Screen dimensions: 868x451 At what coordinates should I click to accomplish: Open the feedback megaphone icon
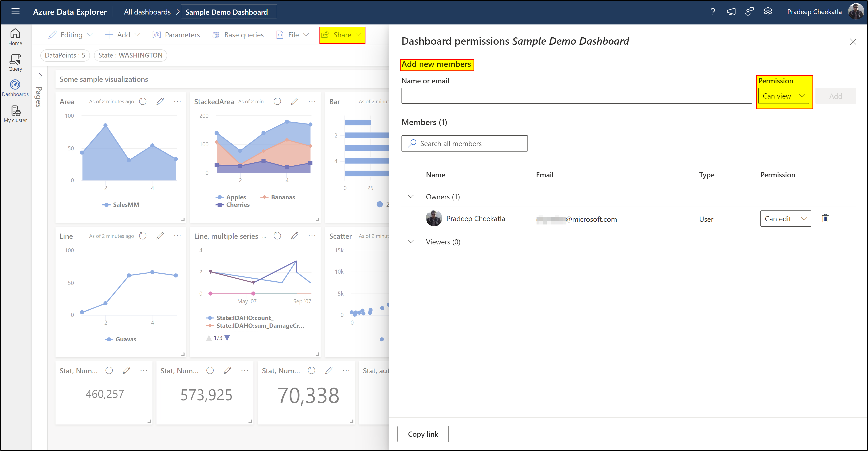[x=731, y=12]
